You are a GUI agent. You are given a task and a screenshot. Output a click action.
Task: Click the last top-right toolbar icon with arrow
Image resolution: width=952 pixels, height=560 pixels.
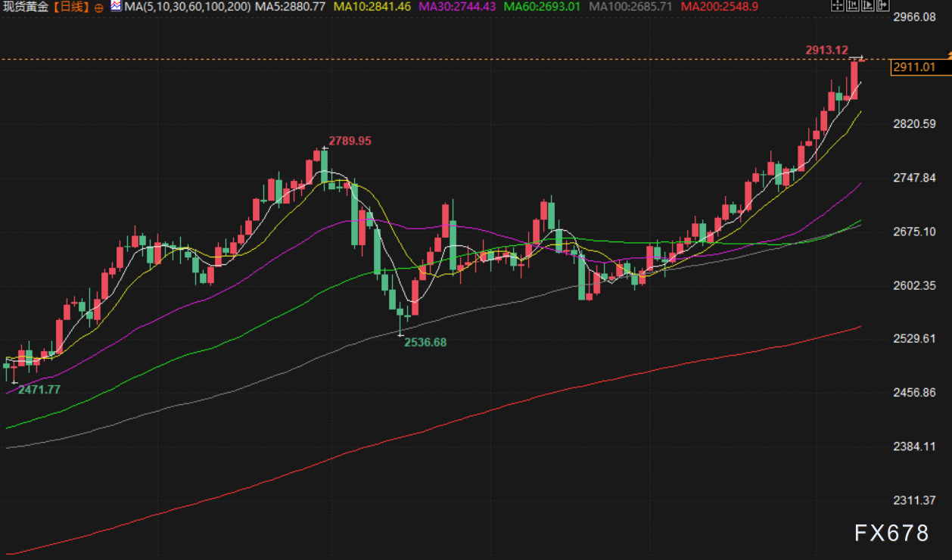point(882,6)
